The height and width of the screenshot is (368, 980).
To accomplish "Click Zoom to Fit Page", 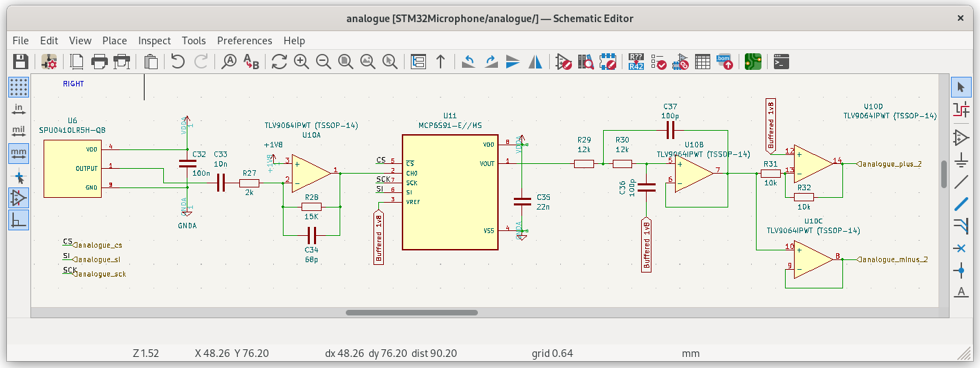I will point(346,62).
